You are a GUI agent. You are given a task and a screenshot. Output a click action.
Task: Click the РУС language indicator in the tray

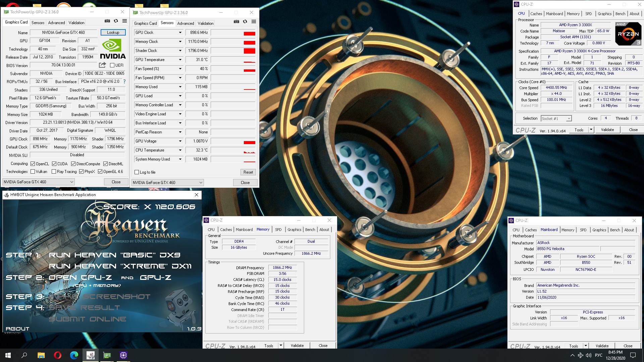[x=598, y=355]
